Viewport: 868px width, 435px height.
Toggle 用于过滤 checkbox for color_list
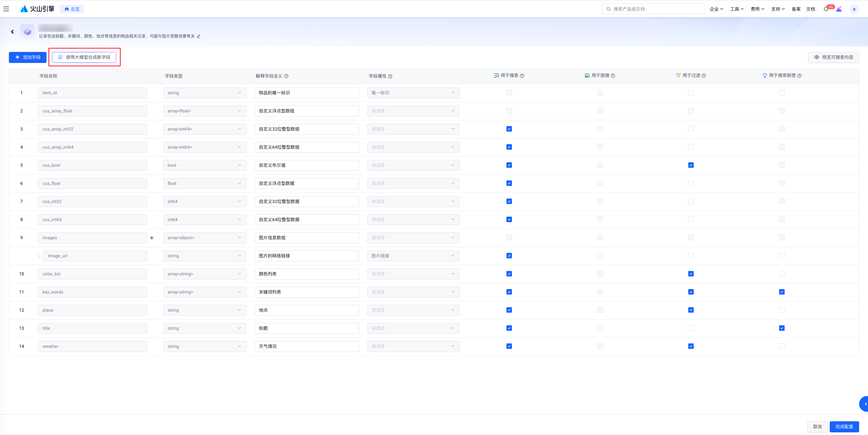pos(691,274)
